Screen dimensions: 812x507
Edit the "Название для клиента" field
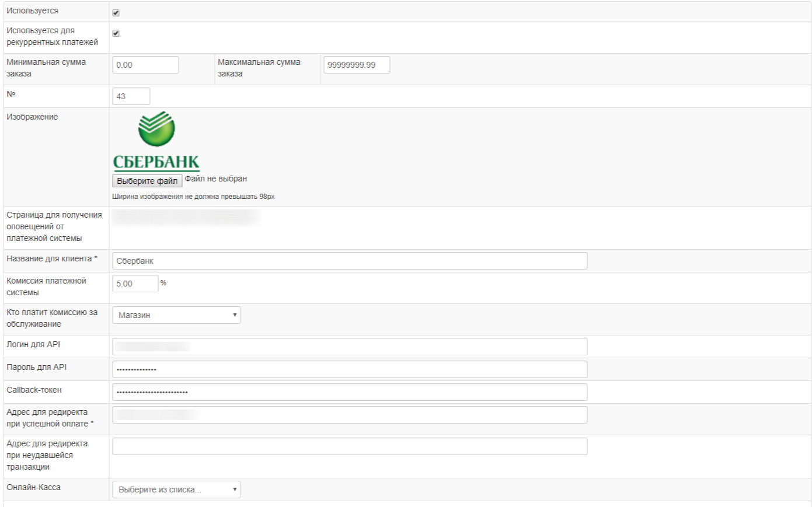[349, 261]
